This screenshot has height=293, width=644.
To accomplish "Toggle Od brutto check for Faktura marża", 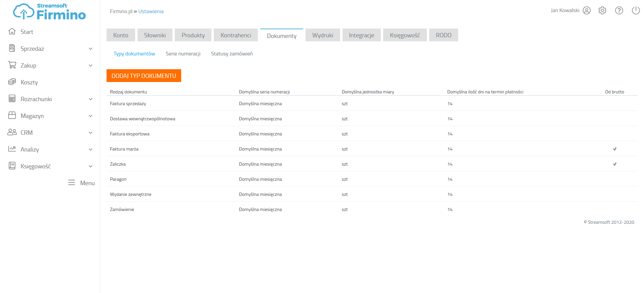I will [x=615, y=149].
